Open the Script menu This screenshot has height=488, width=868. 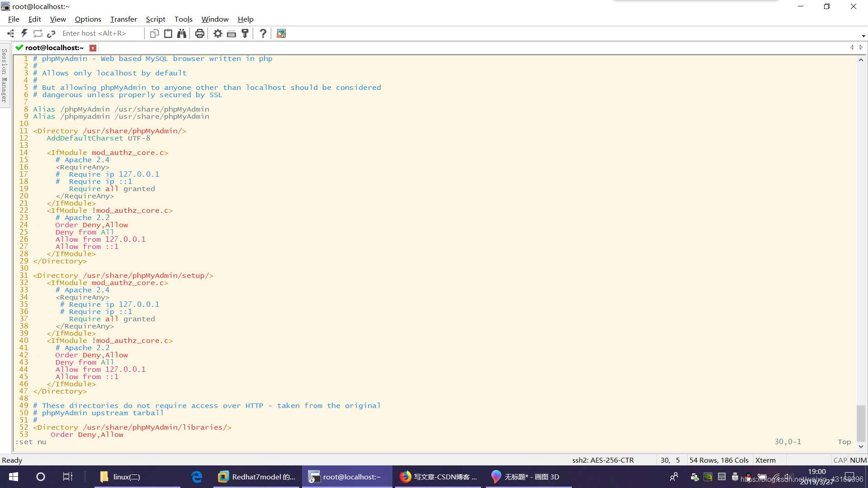click(x=156, y=19)
